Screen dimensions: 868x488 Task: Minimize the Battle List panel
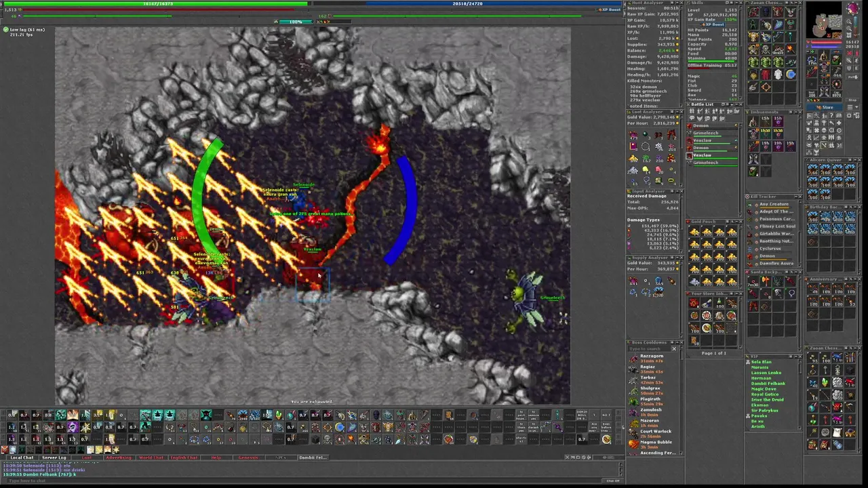(x=736, y=104)
